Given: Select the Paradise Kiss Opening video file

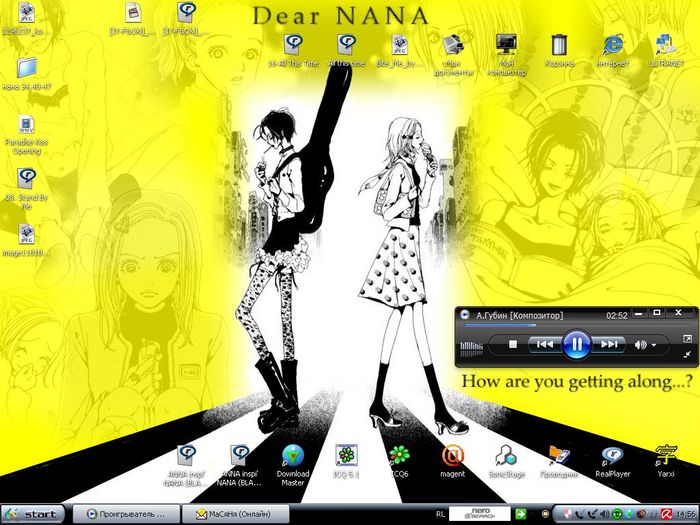Looking at the screenshot, I should 26,135.
